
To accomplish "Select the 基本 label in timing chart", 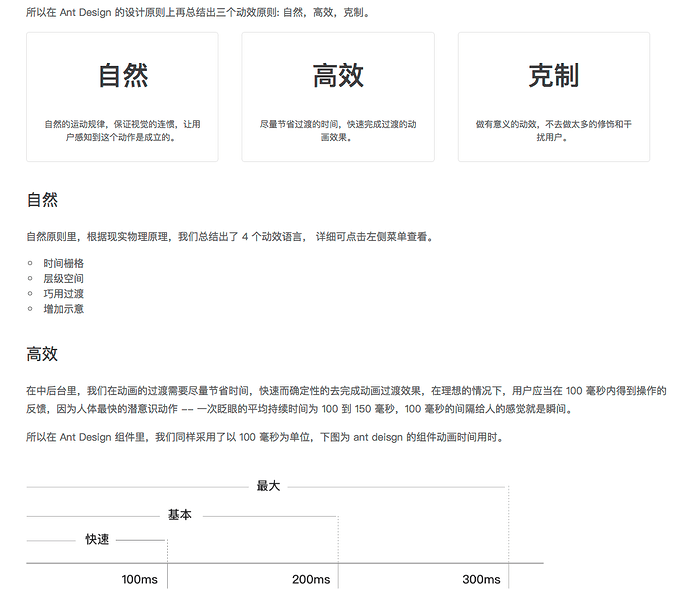I will (180, 515).
